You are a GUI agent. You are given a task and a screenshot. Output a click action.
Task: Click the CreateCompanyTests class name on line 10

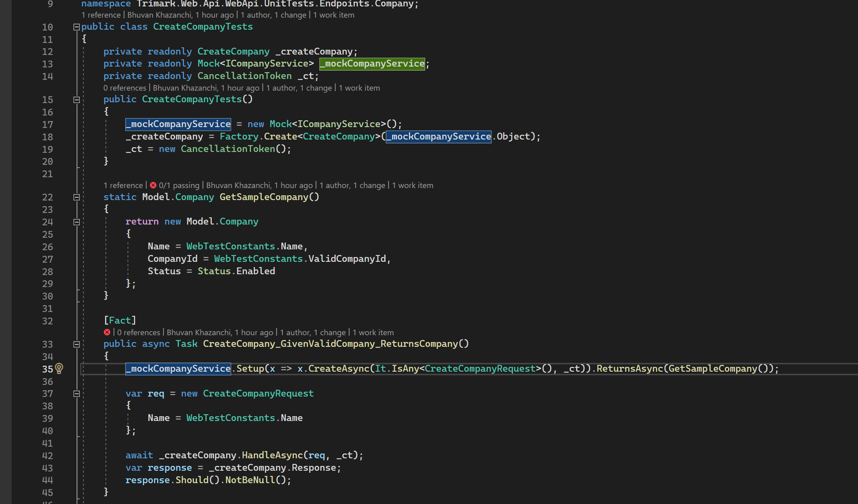tap(203, 27)
